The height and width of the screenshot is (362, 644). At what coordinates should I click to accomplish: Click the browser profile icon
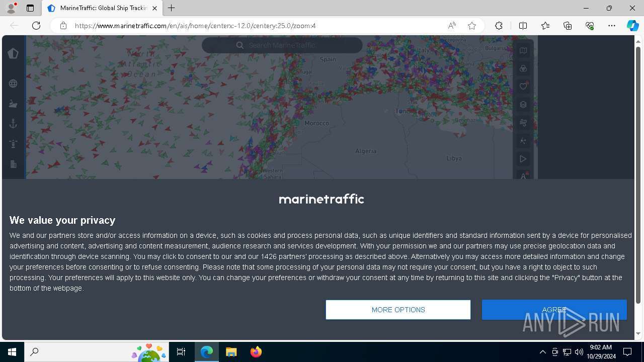coord(11,8)
